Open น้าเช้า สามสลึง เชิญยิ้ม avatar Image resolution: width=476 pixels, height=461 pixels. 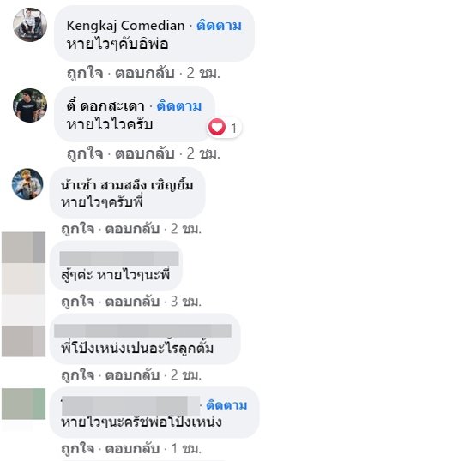(x=27, y=184)
